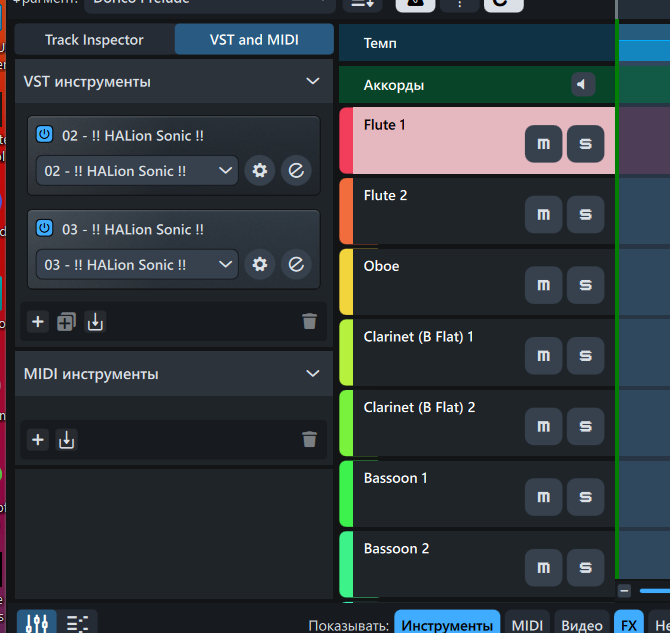Open the 03 - !! HALion Sonic !! dropdown

pyautogui.click(x=137, y=264)
